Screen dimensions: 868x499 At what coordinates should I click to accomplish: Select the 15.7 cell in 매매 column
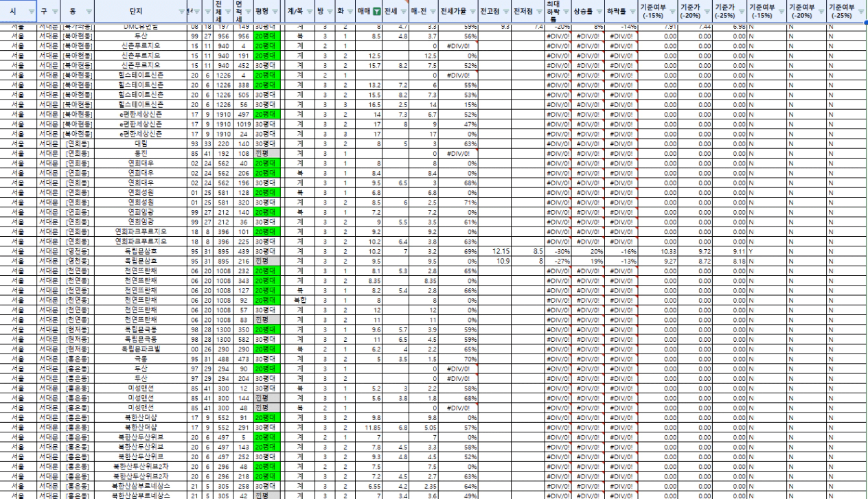pyautogui.click(x=369, y=65)
